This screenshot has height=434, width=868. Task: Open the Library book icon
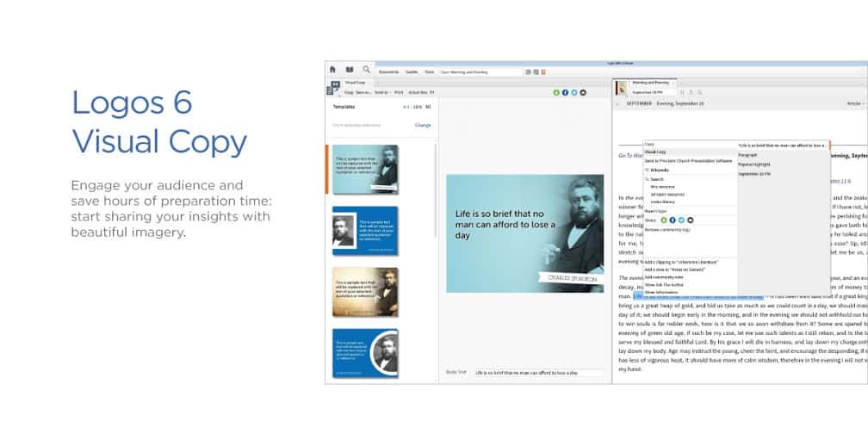pos(350,70)
